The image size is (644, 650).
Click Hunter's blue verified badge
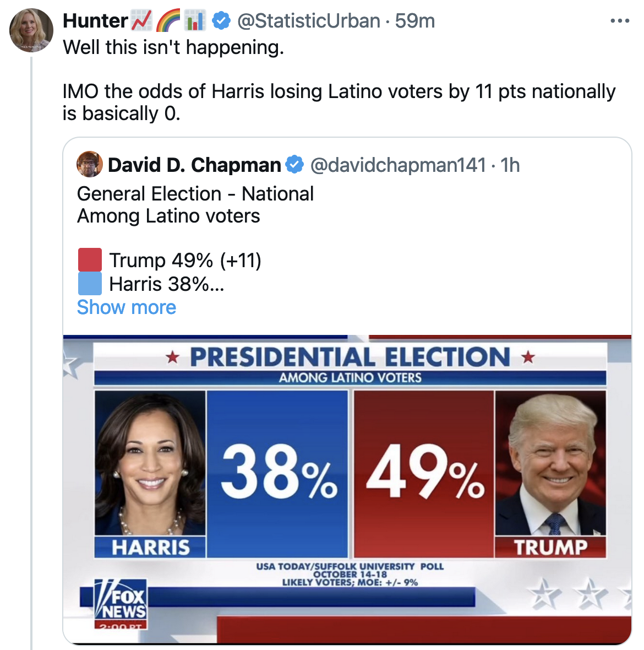tap(221, 21)
